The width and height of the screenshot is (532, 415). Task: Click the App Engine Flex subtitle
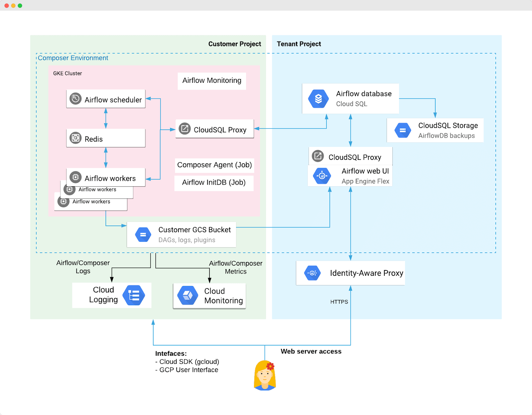[365, 181]
